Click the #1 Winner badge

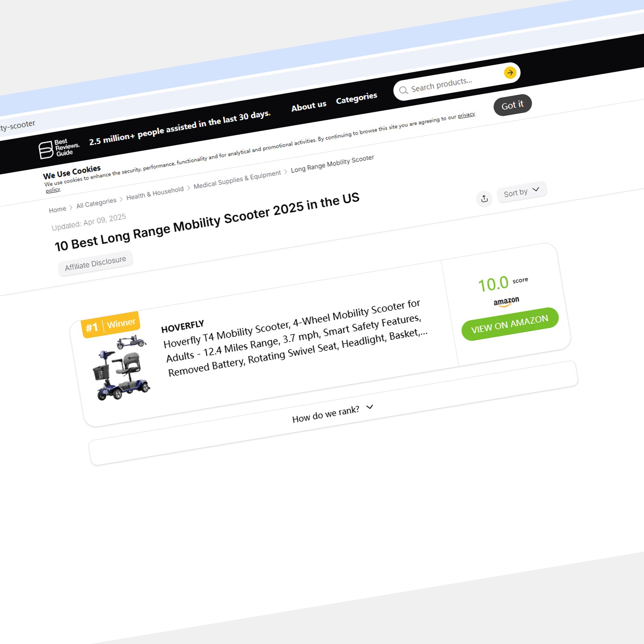pos(110,325)
